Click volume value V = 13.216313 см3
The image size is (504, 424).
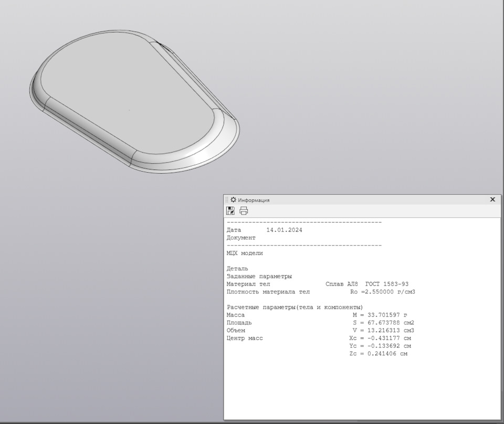tap(383, 331)
